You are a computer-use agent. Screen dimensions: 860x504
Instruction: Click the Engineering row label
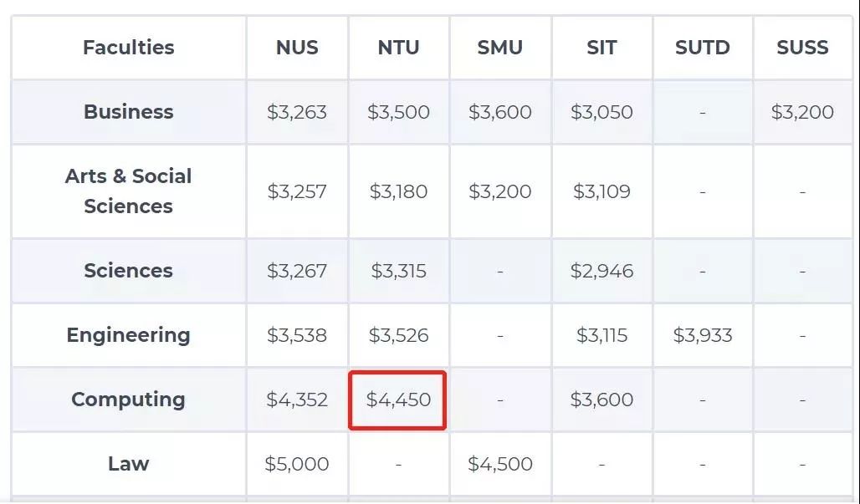point(128,335)
